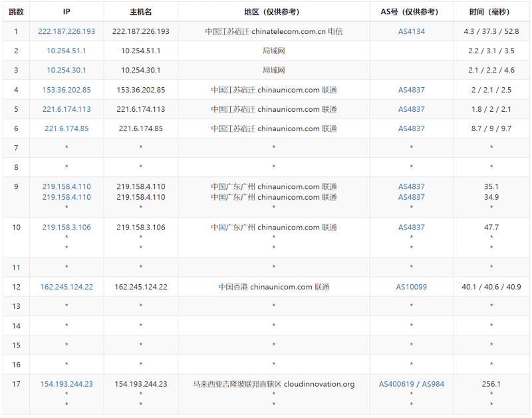This screenshot has width=532, height=418.
Task: Select the 主机名 column header
Action: click(140, 12)
